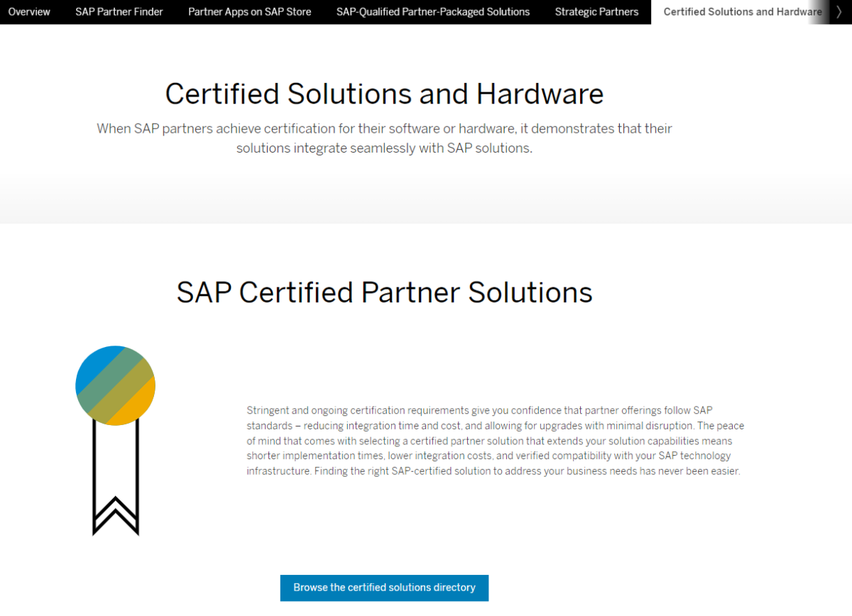The height and width of the screenshot is (616, 852).
Task: Open SAP-Qualified Partner-Packaged Solutions
Action: click(433, 11)
